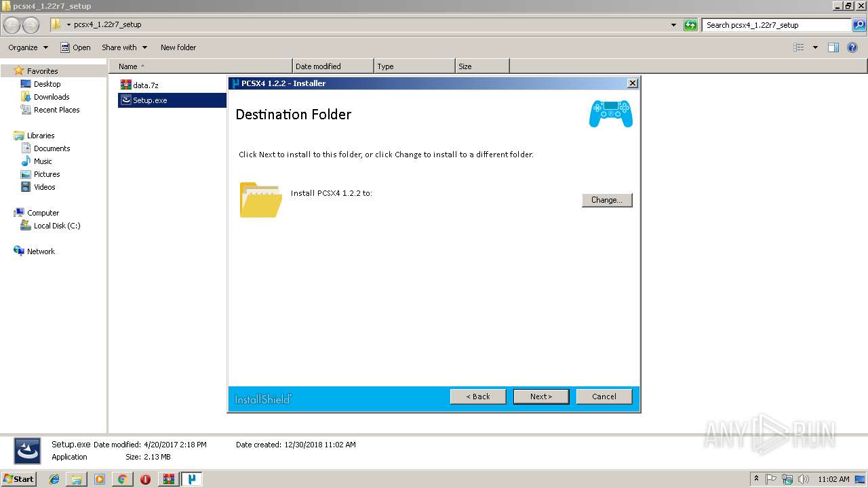Switch to PCSX4 installer taskbar item
Viewport: 868px width, 488px height.
point(192,479)
